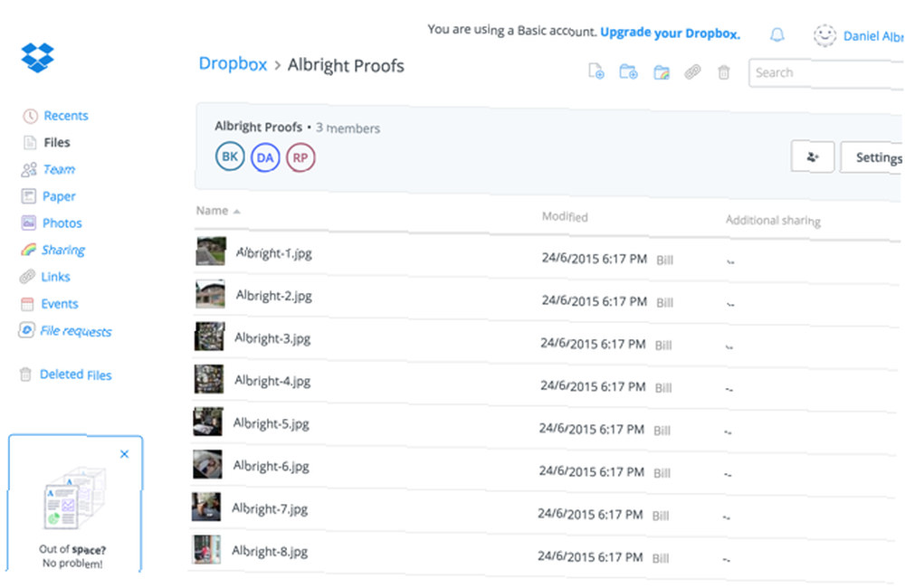Click the Albright Proofs breadcrumb title
The height and width of the screenshot is (588, 905).
click(346, 65)
